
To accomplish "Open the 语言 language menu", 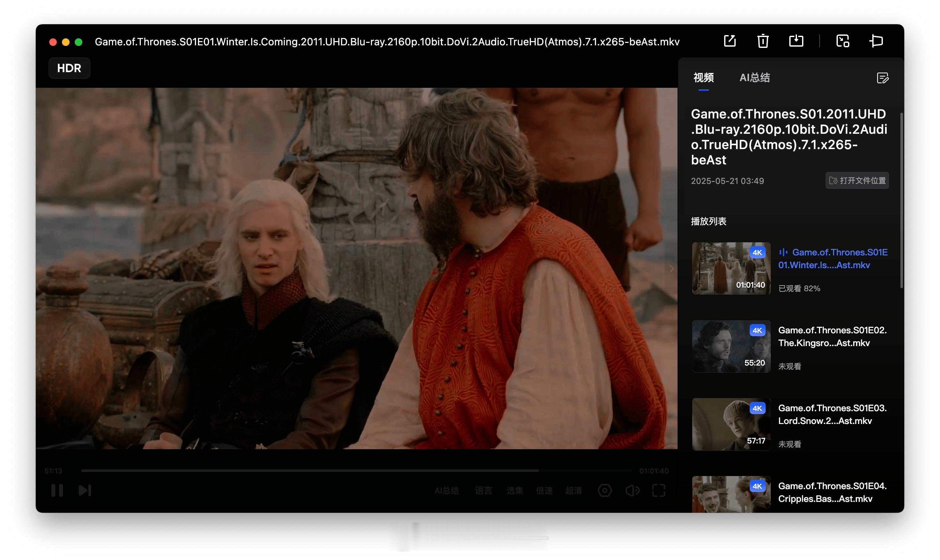I will click(483, 491).
